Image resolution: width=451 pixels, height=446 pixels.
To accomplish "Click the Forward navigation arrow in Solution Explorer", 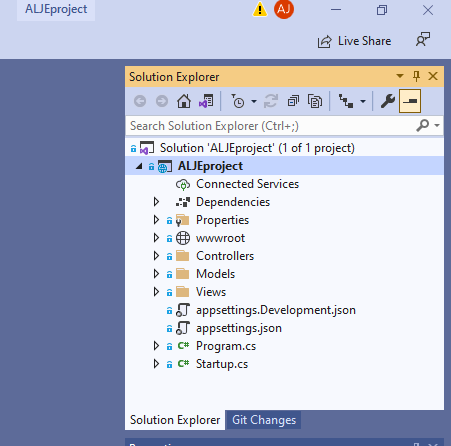I will pos(162,101).
